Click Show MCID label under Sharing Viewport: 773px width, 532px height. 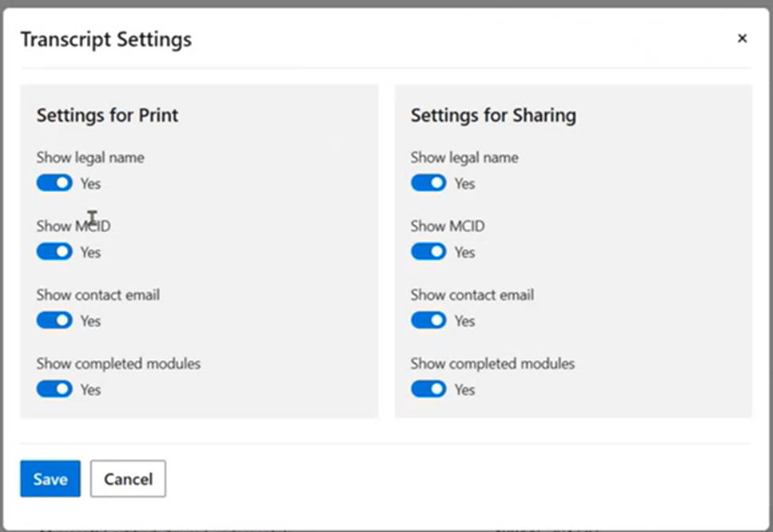pyautogui.click(x=447, y=226)
